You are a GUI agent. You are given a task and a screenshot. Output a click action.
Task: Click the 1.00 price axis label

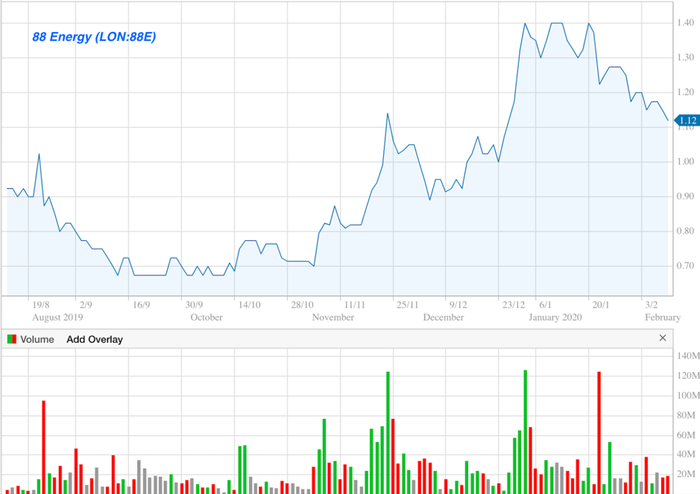[685, 162]
